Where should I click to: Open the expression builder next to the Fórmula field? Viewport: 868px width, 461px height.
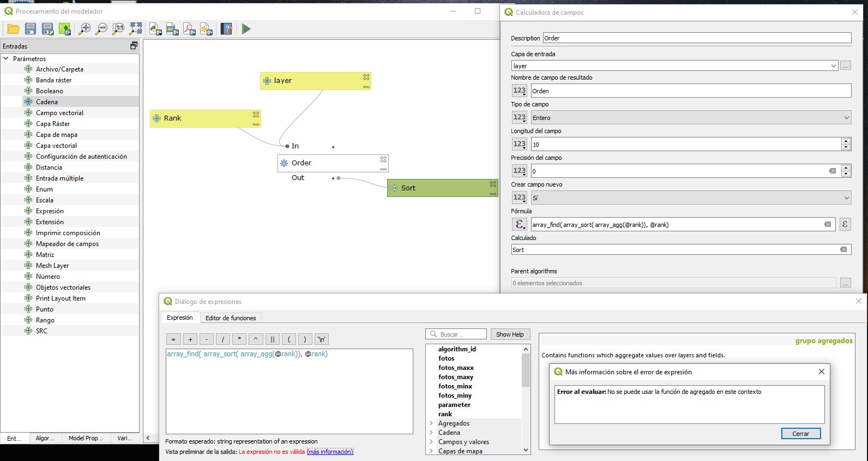[x=845, y=224]
